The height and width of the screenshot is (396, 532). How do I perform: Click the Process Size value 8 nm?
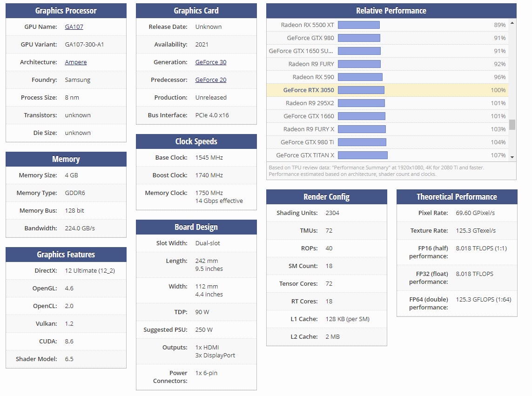[x=72, y=97]
